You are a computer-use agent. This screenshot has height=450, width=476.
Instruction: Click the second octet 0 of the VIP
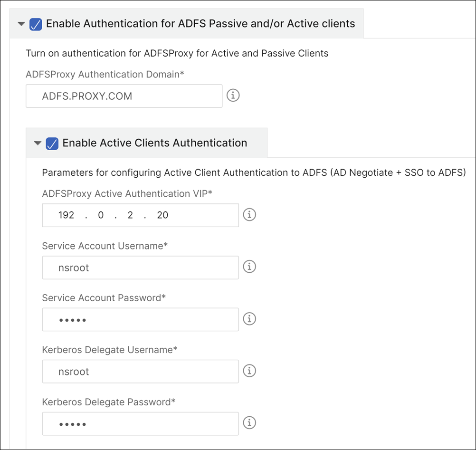click(x=101, y=215)
